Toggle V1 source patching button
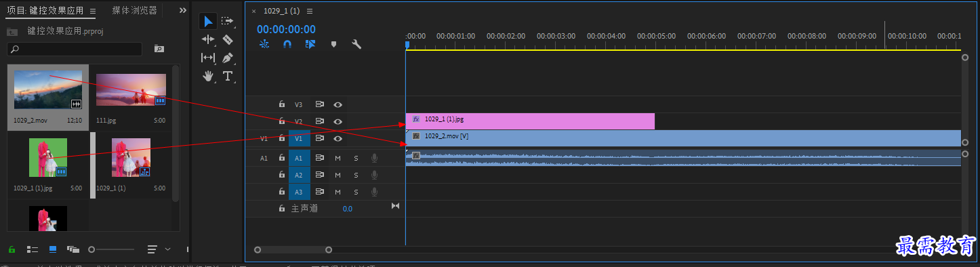This screenshot has height=267, width=980. coord(264,138)
